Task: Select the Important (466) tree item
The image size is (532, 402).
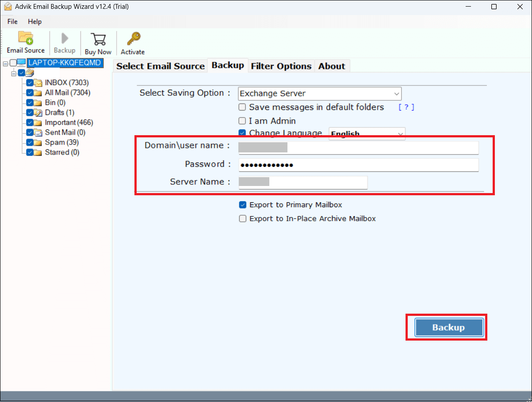Action: coord(69,122)
